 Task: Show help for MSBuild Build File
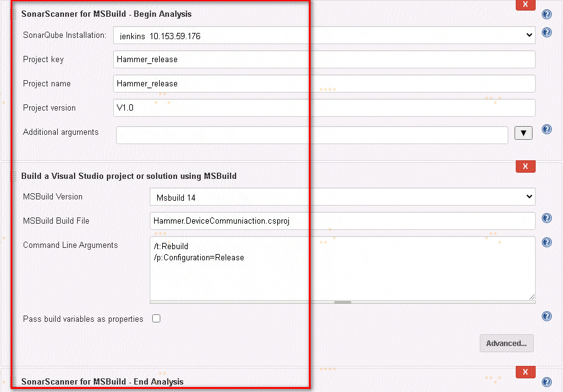tap(546, 218)
